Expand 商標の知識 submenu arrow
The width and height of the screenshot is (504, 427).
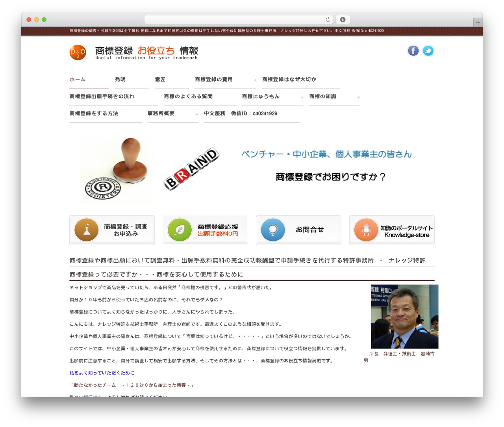358,97
